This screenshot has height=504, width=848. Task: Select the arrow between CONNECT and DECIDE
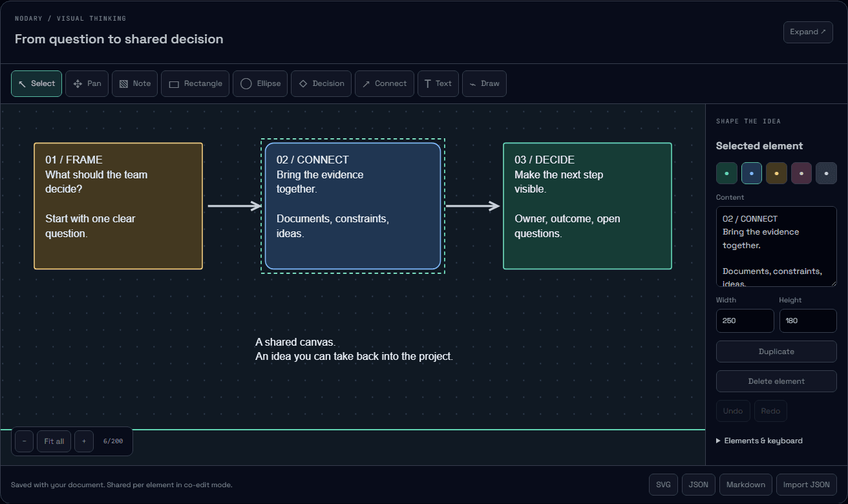click(x=473, y=206)
